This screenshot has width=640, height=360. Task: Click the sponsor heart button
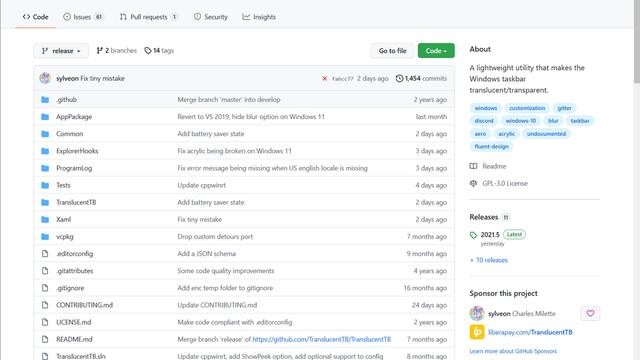pyautogui.click(x=590, y=313)
